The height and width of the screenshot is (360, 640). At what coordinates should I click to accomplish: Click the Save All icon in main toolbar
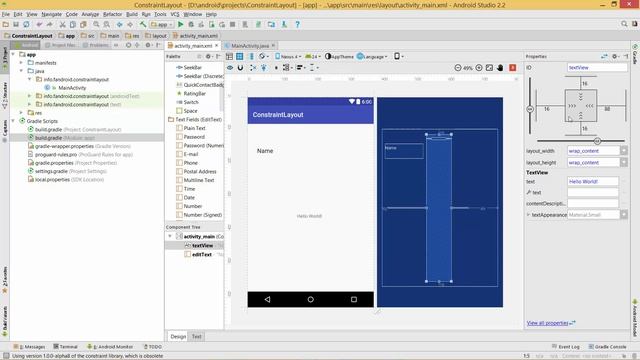tap(16, 24)
